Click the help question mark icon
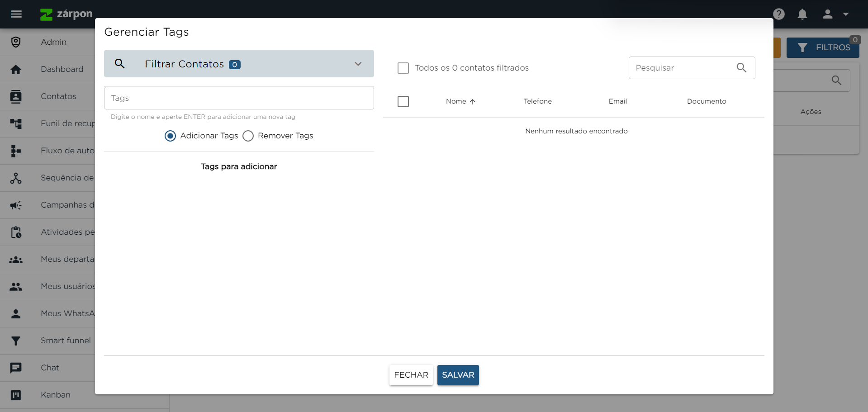The width and height of the screenshot is (868, 412). (778, 14)
